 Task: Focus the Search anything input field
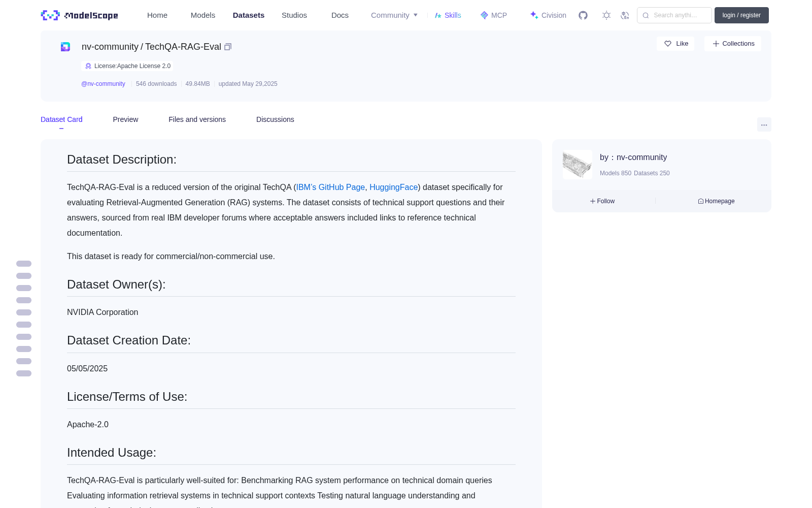coord(674,15)
